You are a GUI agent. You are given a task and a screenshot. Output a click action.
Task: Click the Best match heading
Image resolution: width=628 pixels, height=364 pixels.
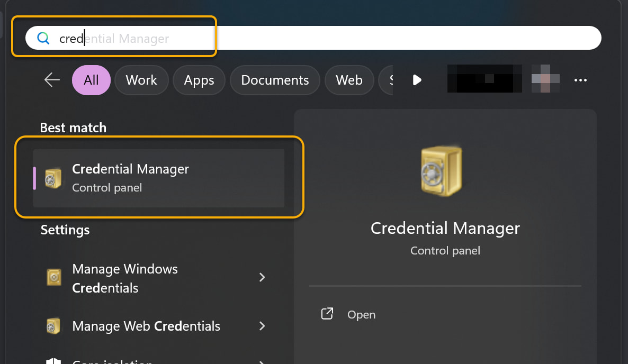[73, 128]
